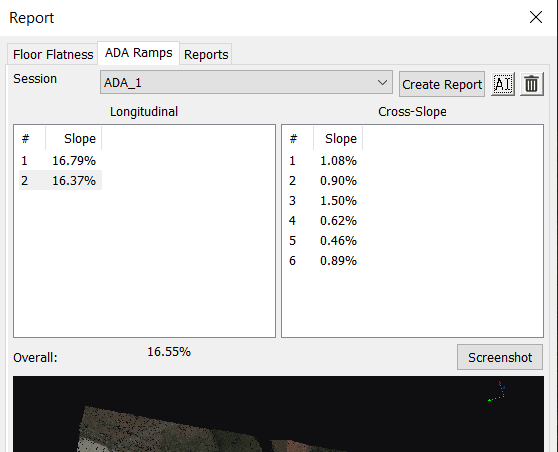This screenshot has height=452, width=558.
Task: Click the Create Report button
Action: (442, 84)
